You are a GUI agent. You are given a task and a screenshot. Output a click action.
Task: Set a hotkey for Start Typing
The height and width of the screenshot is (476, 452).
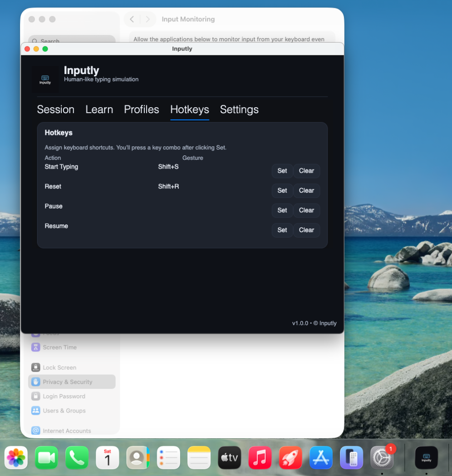coord(282,171)
